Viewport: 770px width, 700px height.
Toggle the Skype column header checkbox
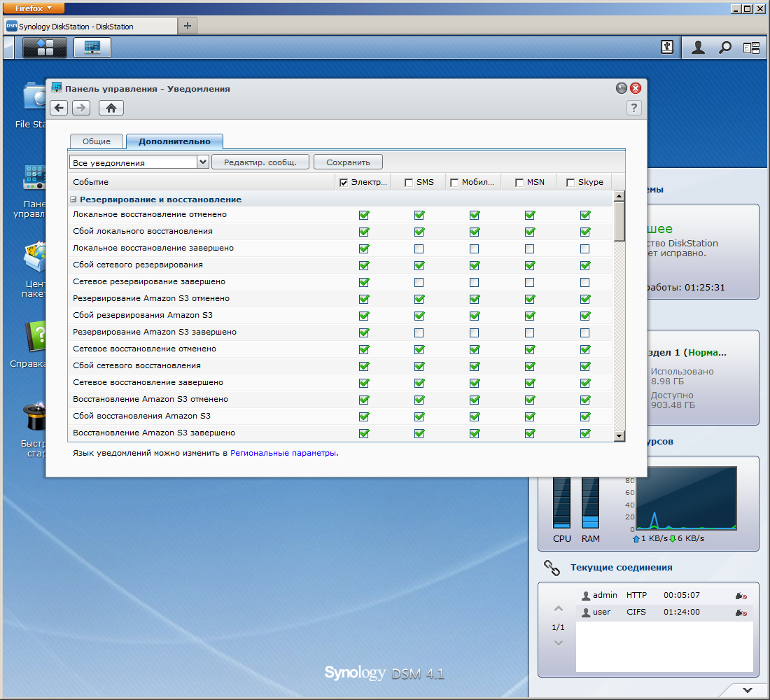pos(570,183)
